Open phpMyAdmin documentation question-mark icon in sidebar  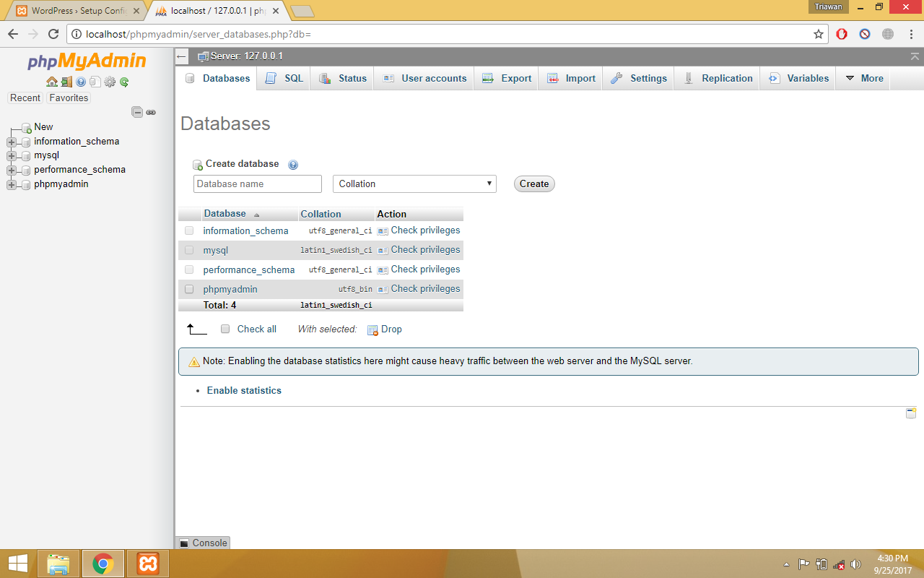click(81, 82)
